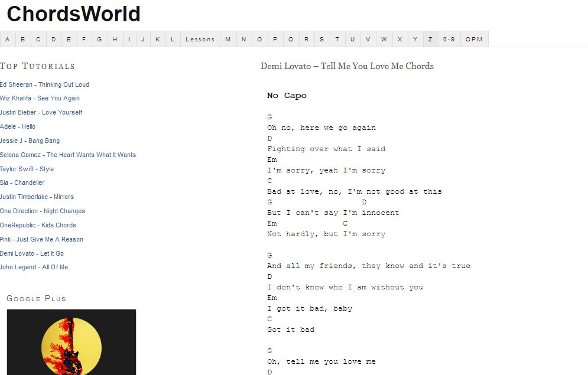Viewport: 588px width, 375px height.
Task: Open Justin Bieber - Love Yourself tutorial
Action: pyautogui.click(x=41, y=112)
